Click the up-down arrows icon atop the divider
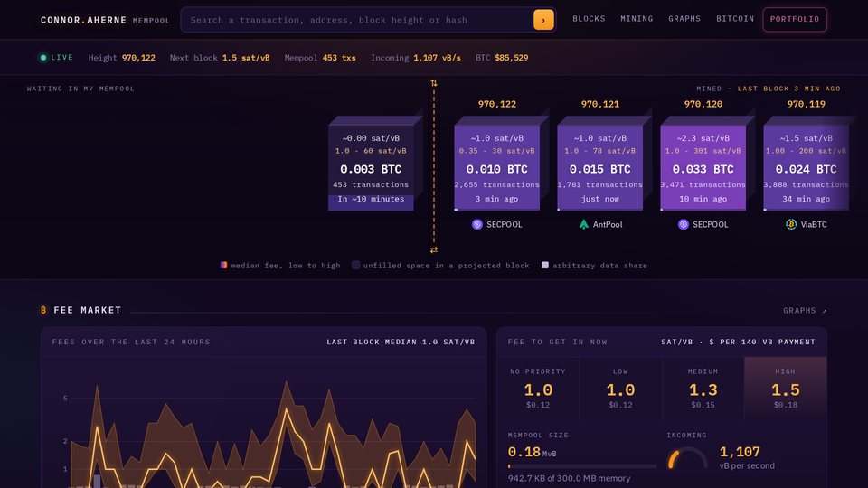Viewport: 868px width, 488px height. point(433,83)
